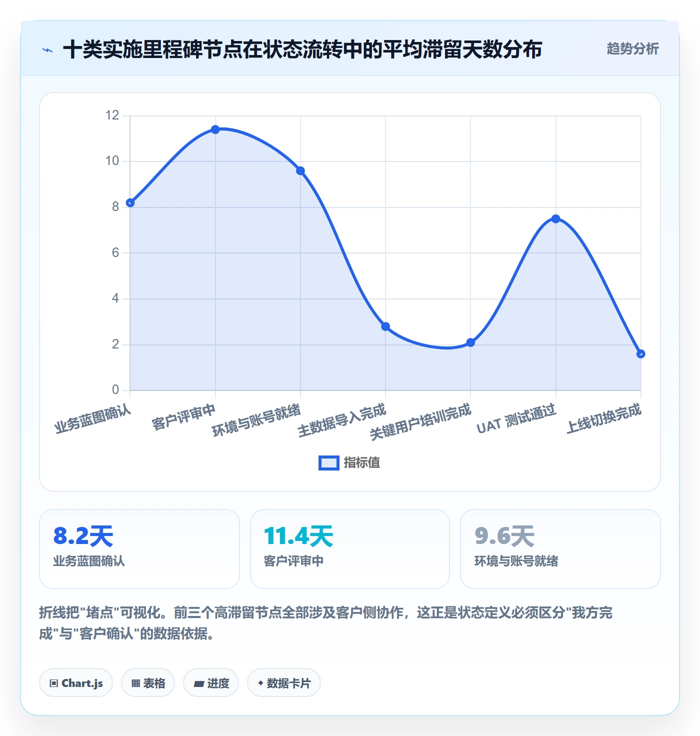Click the 数据卡片 tag chip
Image resolution: width=700 pixels, height=736 pixels.
(284, 682)
